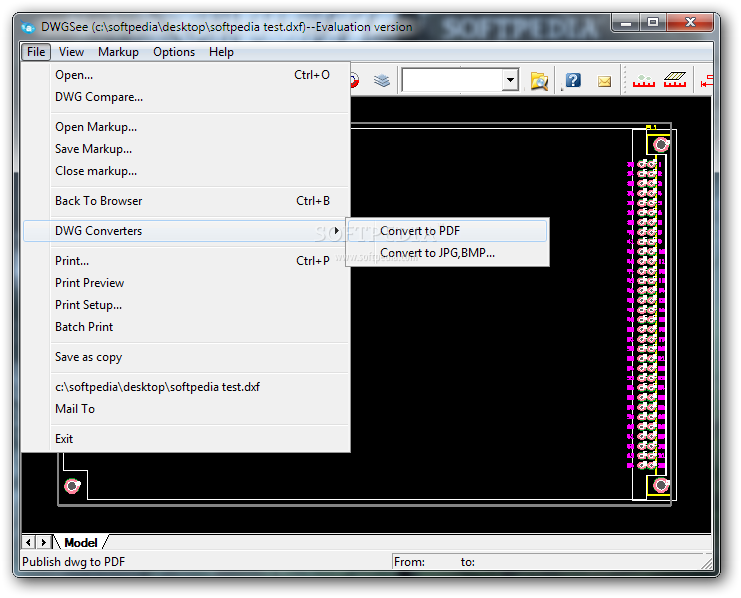Screen dimensions: 741x598
Task: Choose Convert to JPG,BMP...
Action: click(x=448, y=253)
